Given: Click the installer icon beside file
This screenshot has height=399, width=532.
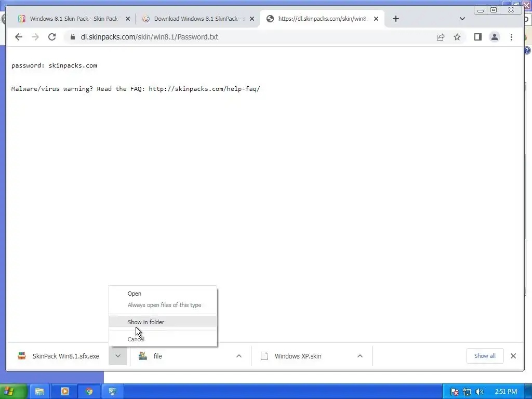Looking at the screenshot, I should [143, 356].
